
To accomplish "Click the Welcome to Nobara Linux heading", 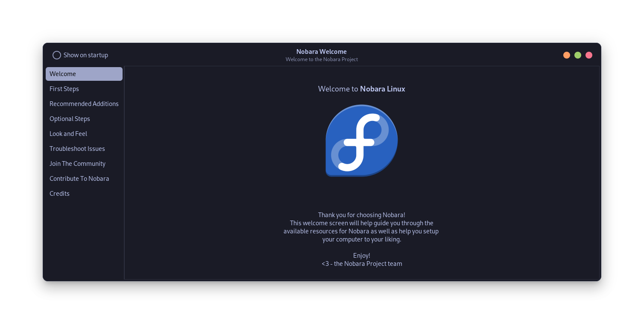I will [x=362, y=88].
